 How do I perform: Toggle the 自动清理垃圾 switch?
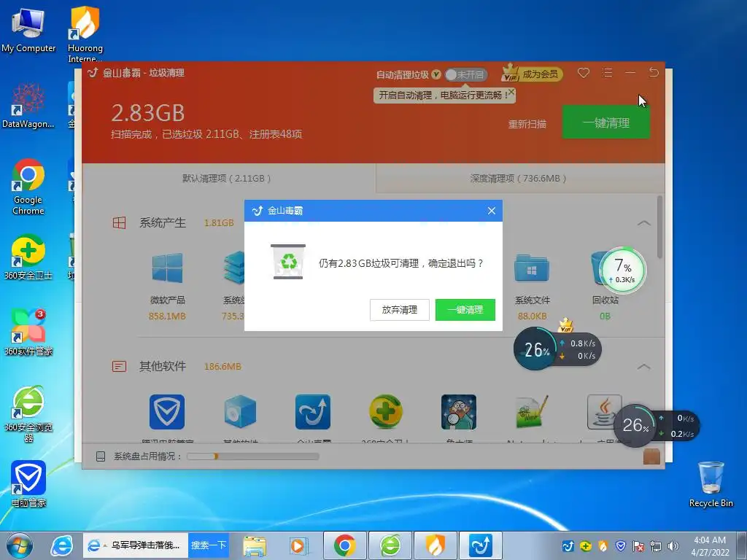click(465, 75)
